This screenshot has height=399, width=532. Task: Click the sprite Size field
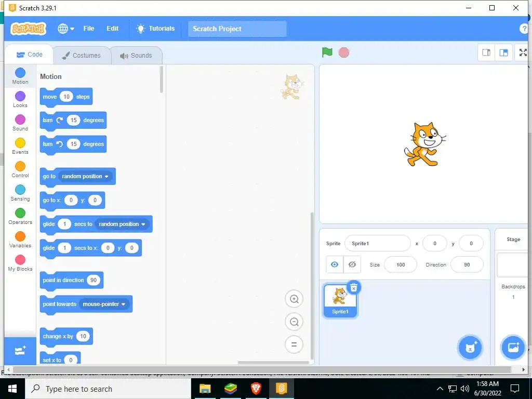[x=401, y=264]
